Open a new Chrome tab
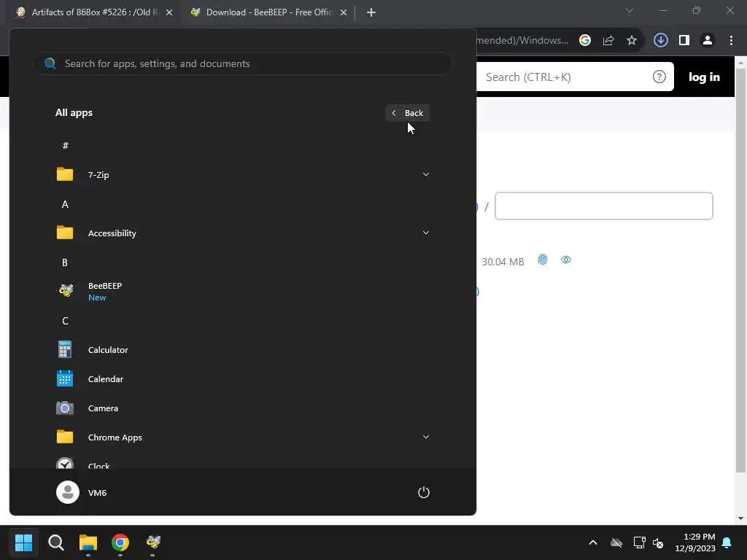Viewport: 747px width, 560px height. [x=371, y=12]
